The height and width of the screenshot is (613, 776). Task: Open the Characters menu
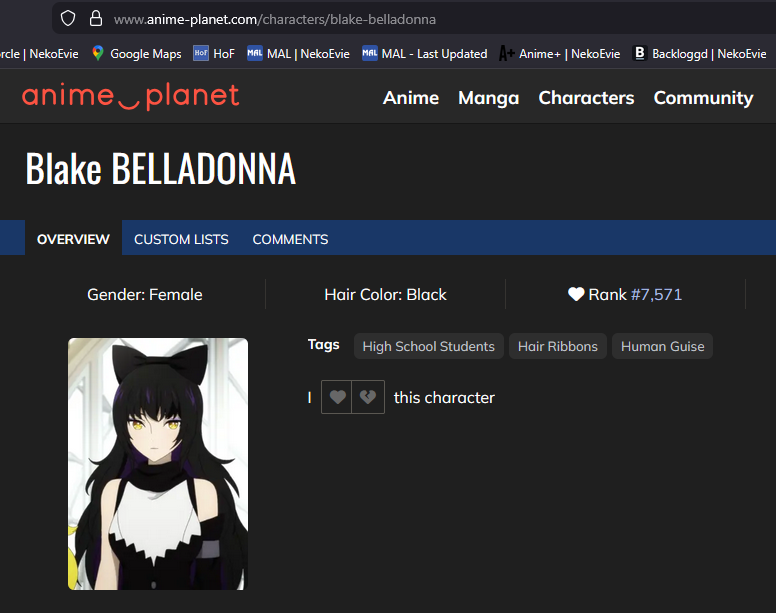click(x=586, y=98)
